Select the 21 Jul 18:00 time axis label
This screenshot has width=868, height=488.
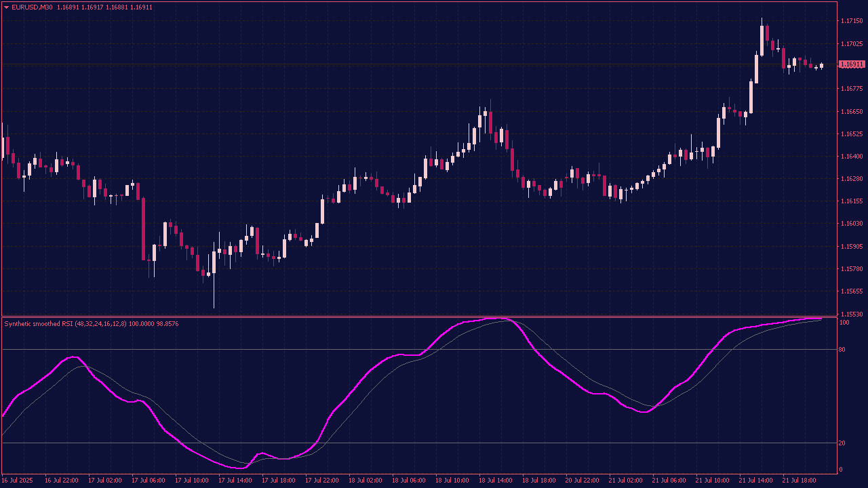click(x=799, y=481)
